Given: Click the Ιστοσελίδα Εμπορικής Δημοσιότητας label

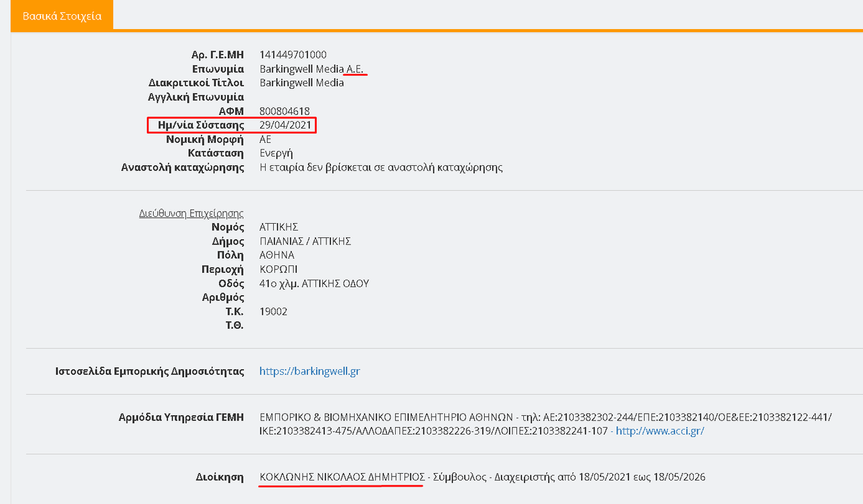Looking at the screenshot, I should coord(150,371).
